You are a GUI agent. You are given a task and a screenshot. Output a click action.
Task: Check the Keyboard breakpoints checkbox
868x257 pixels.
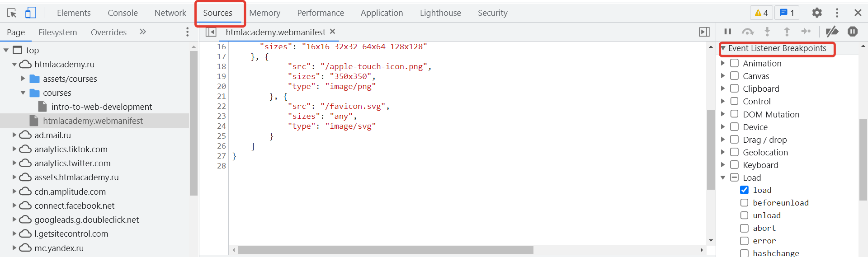pyautogui.click(x=735, y=165)
